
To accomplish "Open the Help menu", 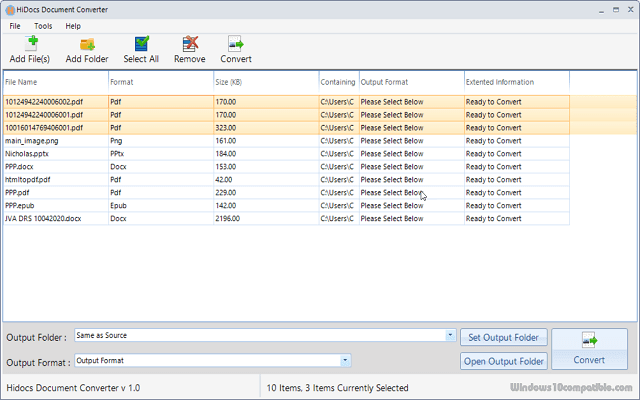I will (x=73, y=26).
